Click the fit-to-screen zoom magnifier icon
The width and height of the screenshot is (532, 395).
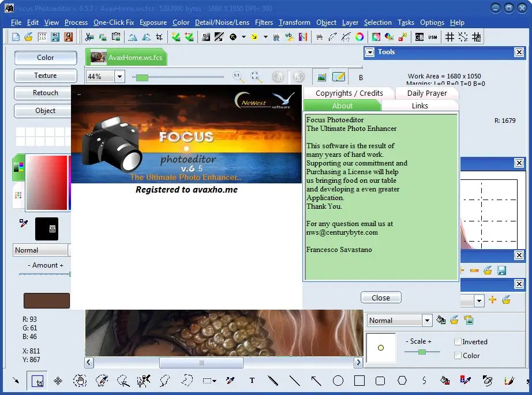(256, 77)
